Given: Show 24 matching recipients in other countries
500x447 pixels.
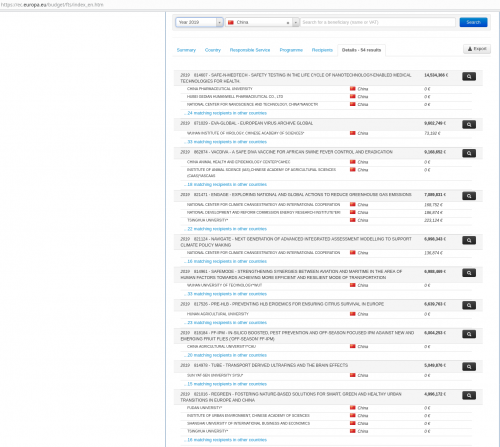Looking at the screenshot, I should (225, 113).
